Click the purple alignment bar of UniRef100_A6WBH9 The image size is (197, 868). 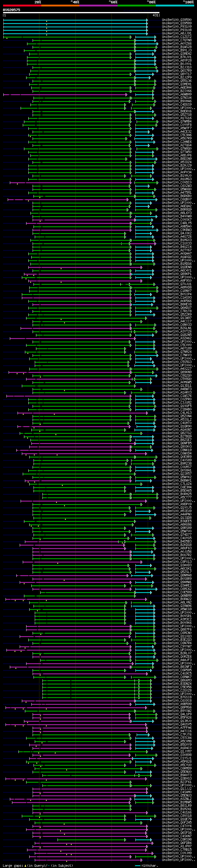click(66, 94)
